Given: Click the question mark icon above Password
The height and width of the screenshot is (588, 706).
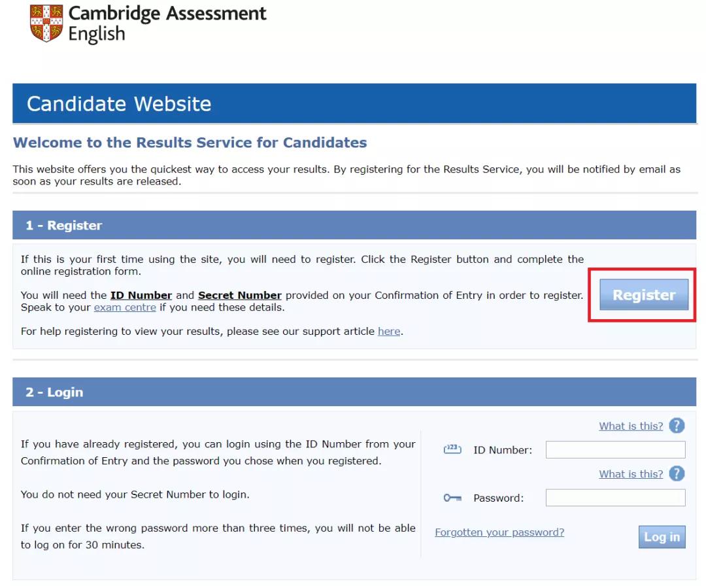Looking at the screenshot, I should (x=677, y=474).
